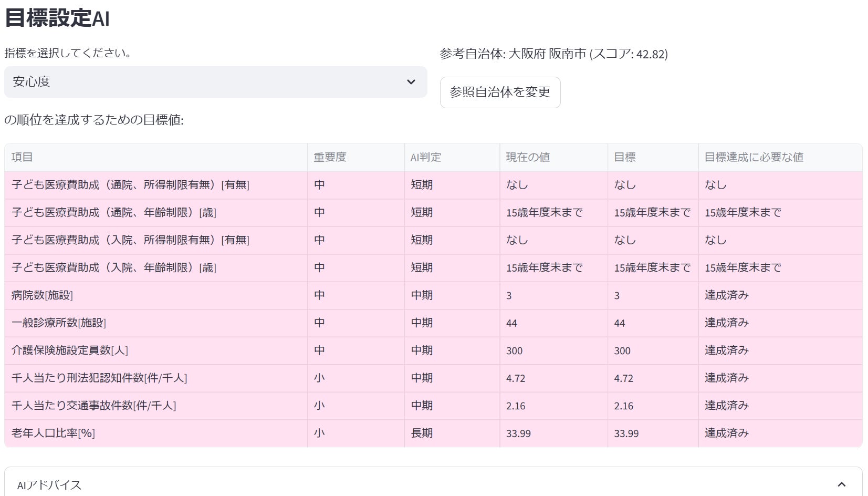This screenshot has width=868, height=496.
Task: Click the 千人当たり刑法犯認知件数 cell
Action: click(99, 378)
